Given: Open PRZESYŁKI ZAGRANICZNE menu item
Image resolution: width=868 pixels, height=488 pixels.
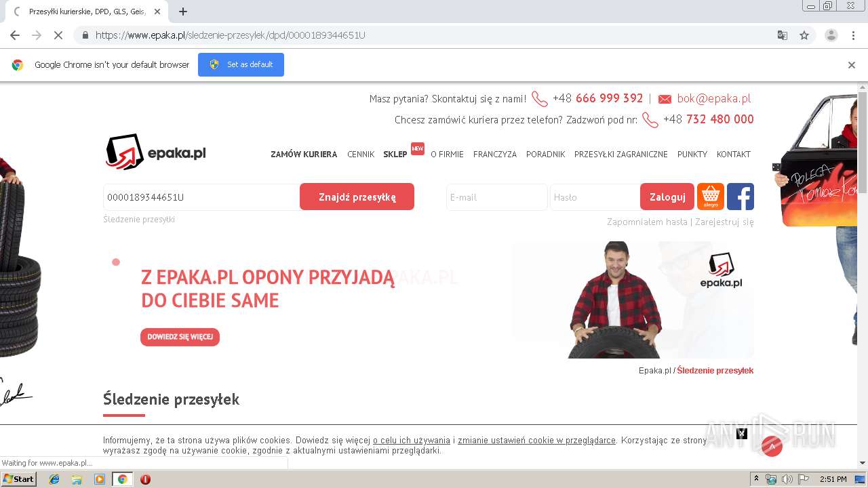Looking at the screenshot, I should point(621,155).
